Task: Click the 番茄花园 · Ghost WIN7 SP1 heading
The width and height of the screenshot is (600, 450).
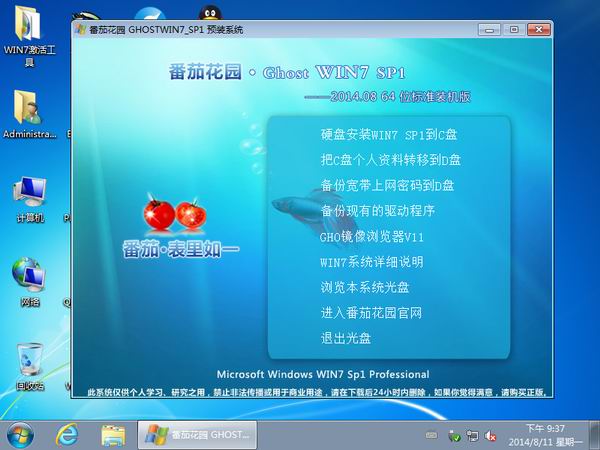Action: pyautogui.click(x=287, y=72)
